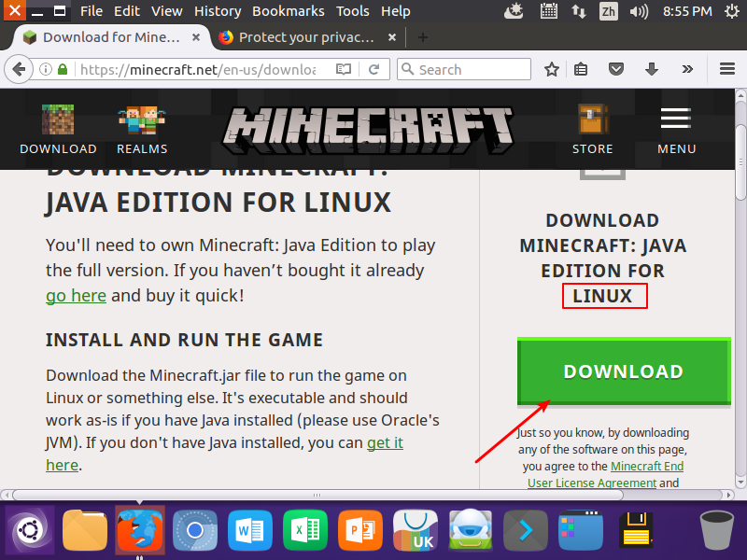Open the Bookmarks menu

289,11
